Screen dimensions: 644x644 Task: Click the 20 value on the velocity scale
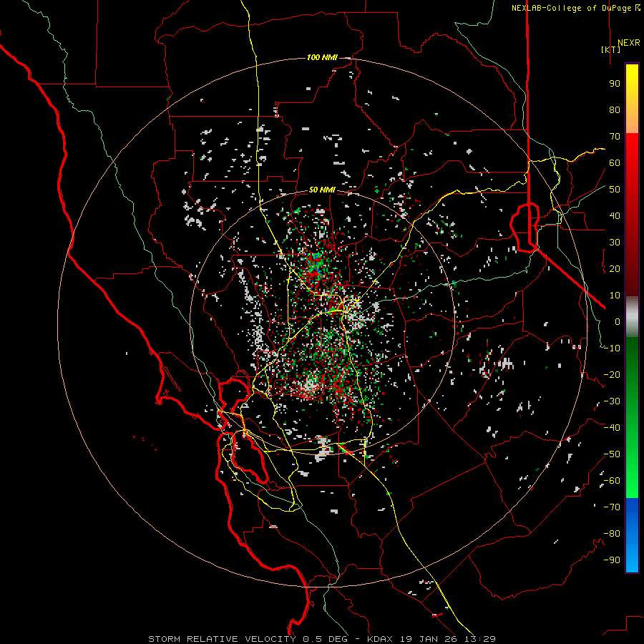(615, 268)
